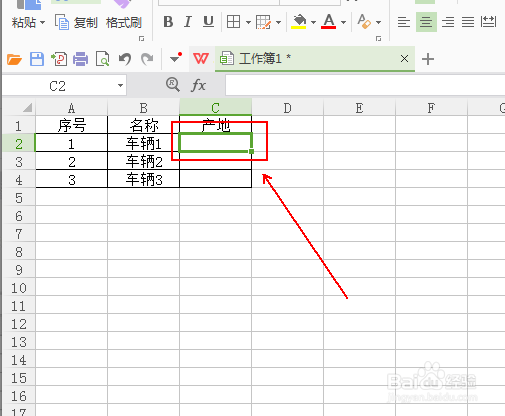The width and height of the screenshot is (505, 416).
Task: Click distributed alignment icon
Action: click(488, 22)
